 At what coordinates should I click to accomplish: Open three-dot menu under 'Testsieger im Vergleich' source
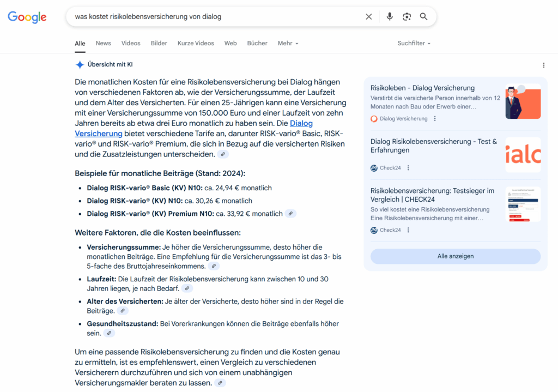point(408,230)
